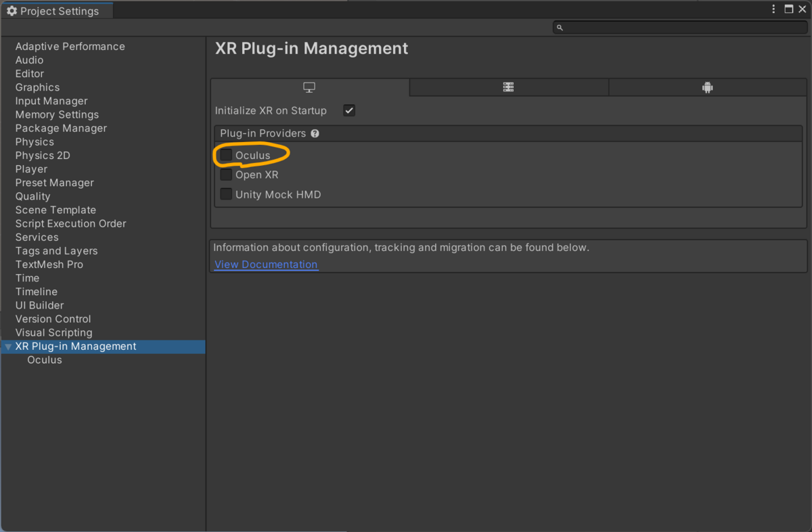This screenshot has width=812, height=532.
Task: Select Services in the sidebar
Action: 37,237
